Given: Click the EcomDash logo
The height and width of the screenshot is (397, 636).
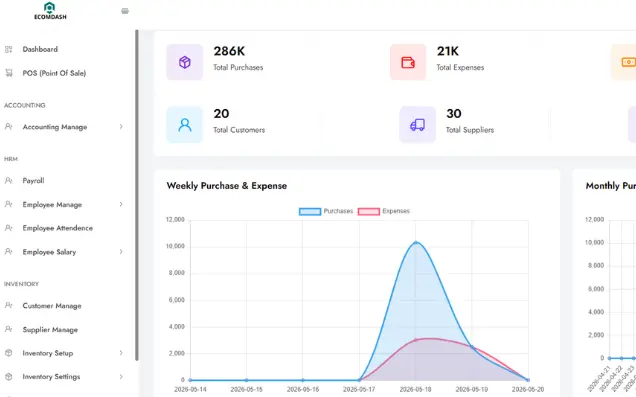Looking at the screenshot, I should pyautogui.click(x=50, y=11).
